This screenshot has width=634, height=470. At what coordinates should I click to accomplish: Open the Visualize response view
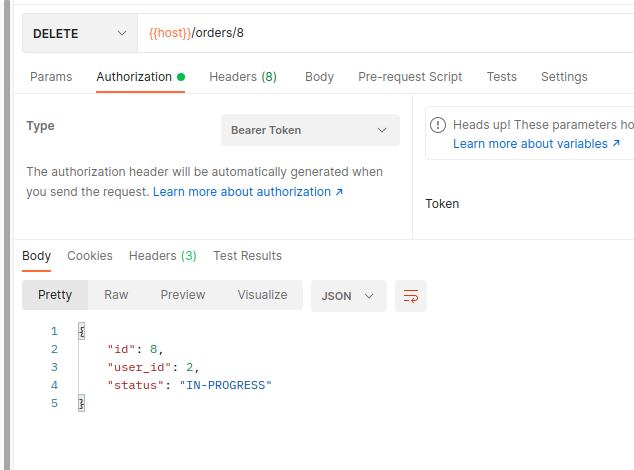(262, 295)
